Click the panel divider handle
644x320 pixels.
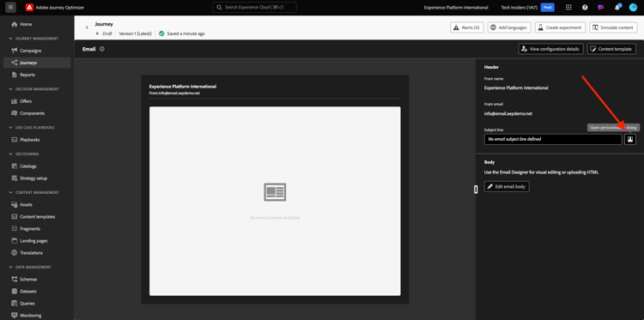476,189
